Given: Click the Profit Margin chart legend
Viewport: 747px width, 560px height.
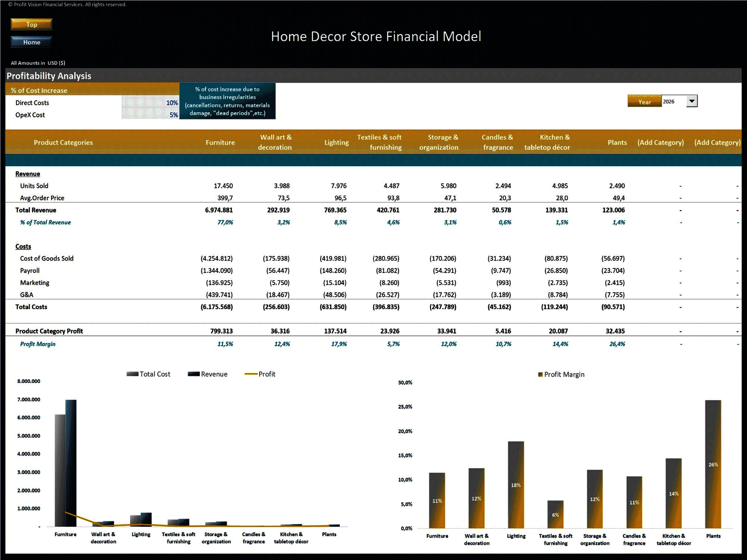Looking at the screenshot, I should tap(561, 374).
